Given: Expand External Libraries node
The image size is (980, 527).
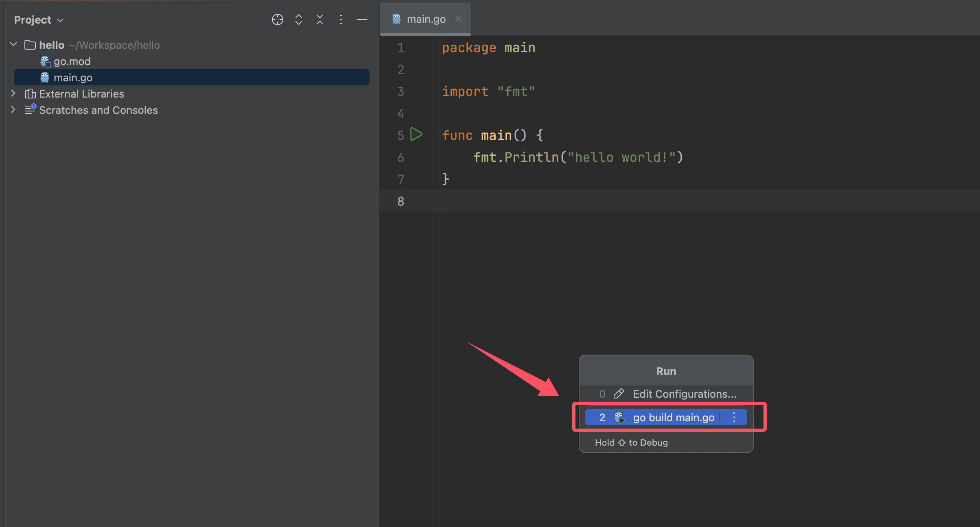Looking at the screenshot, I should pyautogui.click(x=13, y=94).
